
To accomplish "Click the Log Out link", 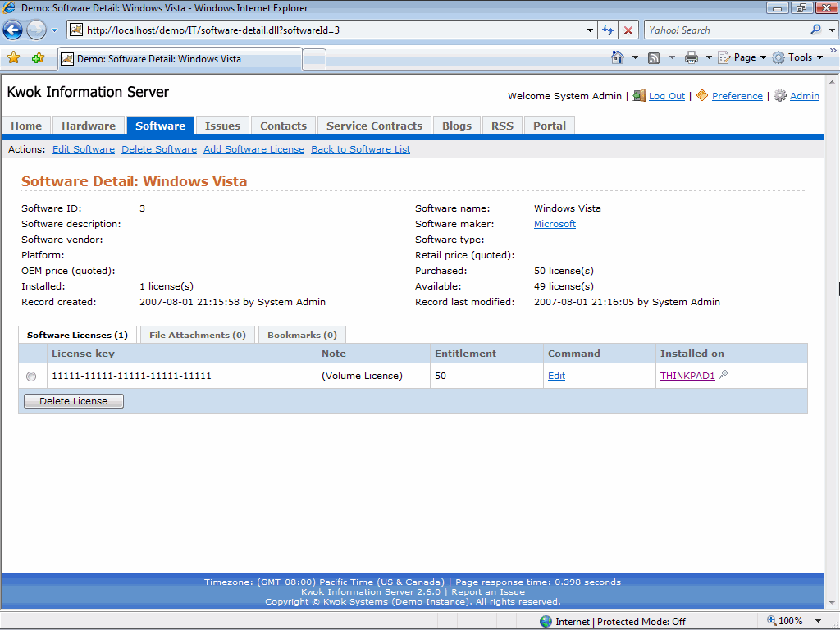I will 667,96.
